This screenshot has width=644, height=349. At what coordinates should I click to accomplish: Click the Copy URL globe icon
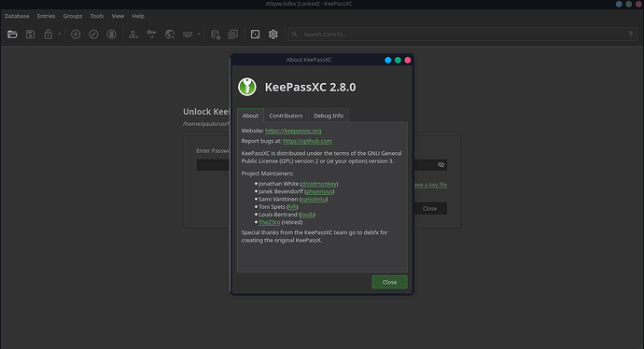point(170,35)
